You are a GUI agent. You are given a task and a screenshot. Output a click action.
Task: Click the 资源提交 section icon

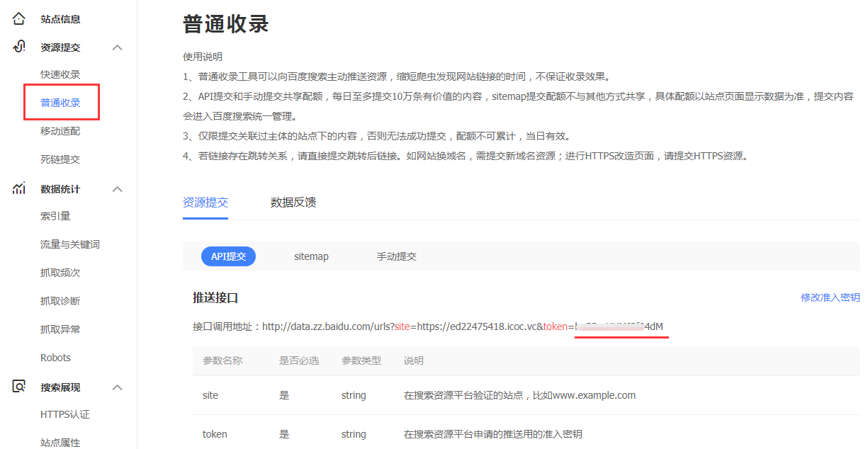[19, 47]
